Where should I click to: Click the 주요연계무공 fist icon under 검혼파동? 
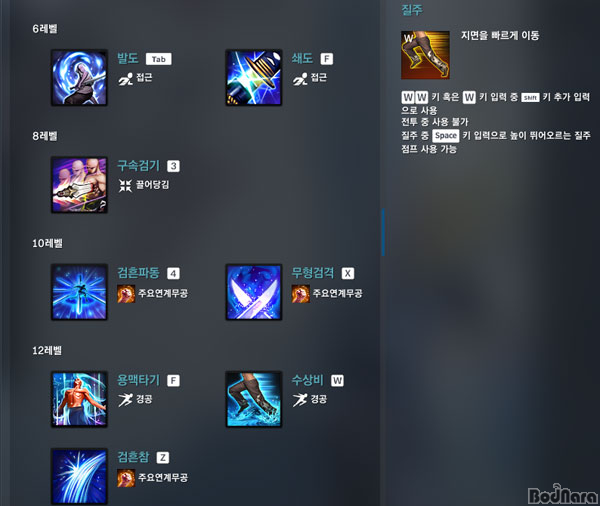[126, 294]
